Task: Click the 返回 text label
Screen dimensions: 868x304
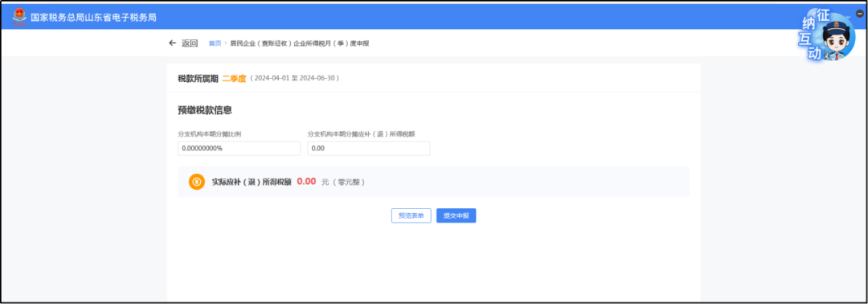Action: click(190, 43)
